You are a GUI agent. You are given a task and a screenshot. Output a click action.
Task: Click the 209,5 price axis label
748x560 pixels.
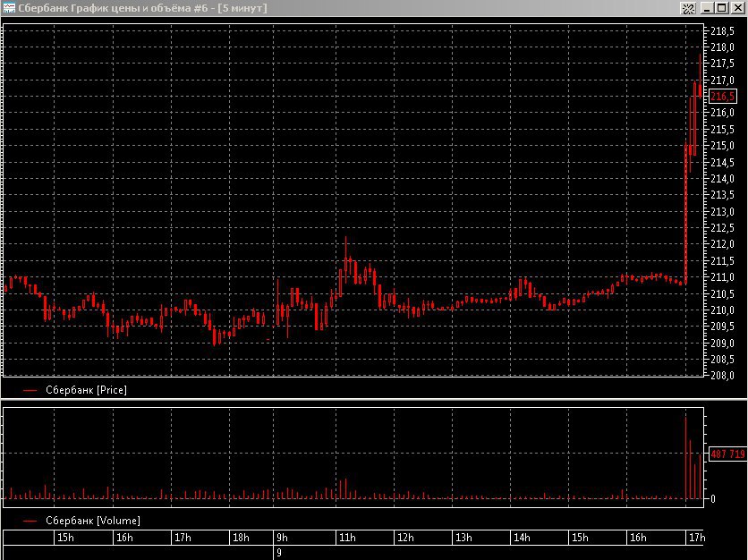coord(722,327)
